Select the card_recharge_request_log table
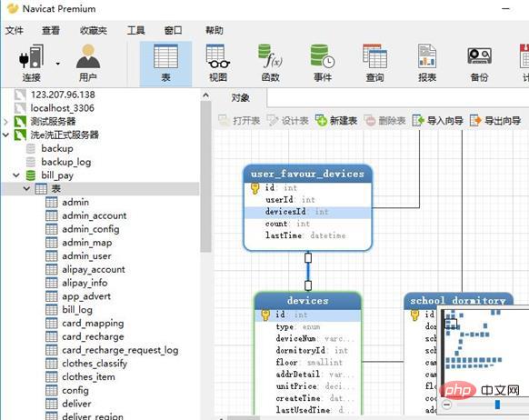The height and width of the screenshot is (420, 529). pos(120,350)
